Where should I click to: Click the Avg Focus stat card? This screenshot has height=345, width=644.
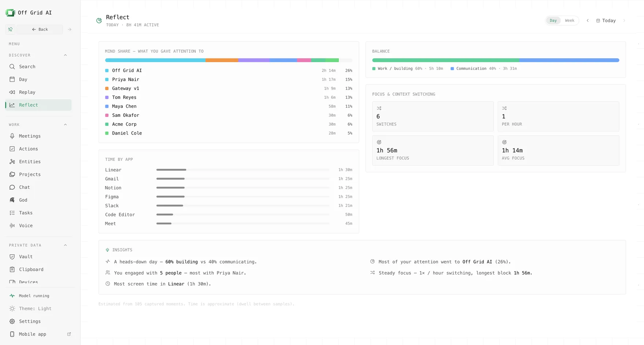click(x=558, y=151)
